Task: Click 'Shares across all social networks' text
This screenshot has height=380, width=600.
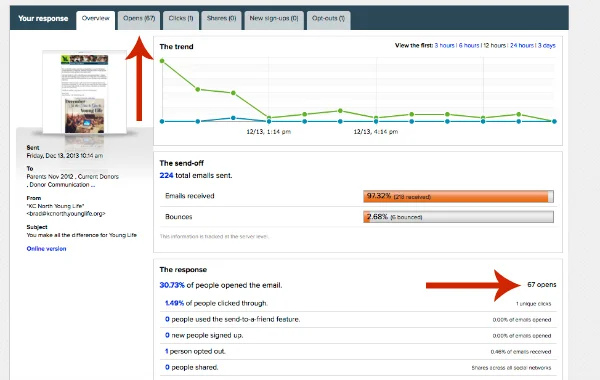Action: (511, 368)
